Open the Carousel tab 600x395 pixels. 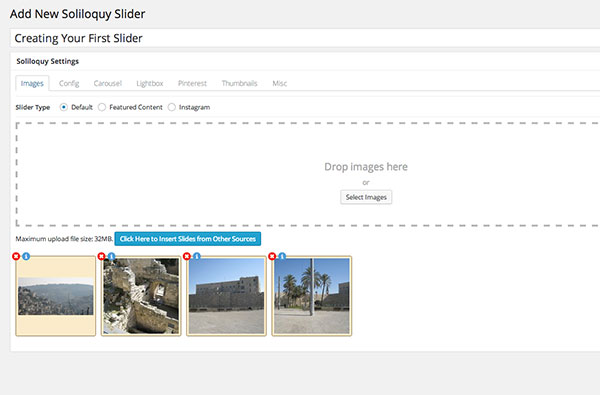pyautogui.click(x=108, y=83)
